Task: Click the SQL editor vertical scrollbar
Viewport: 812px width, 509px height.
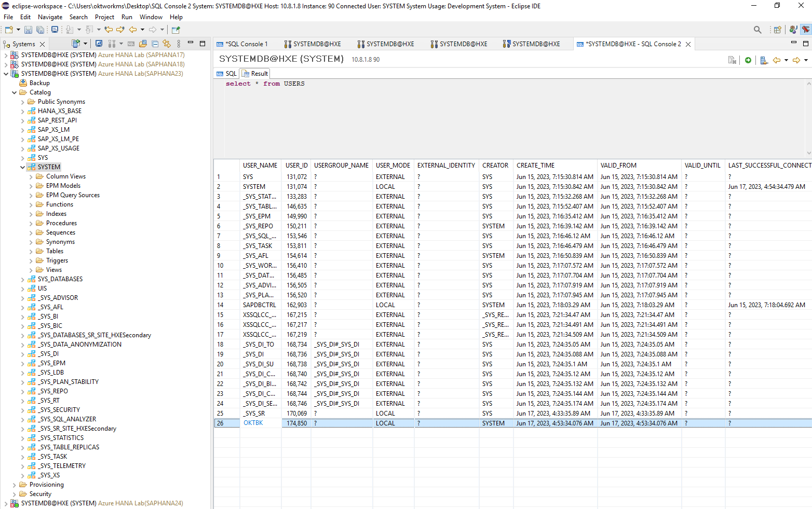Action: pos(809,118)
